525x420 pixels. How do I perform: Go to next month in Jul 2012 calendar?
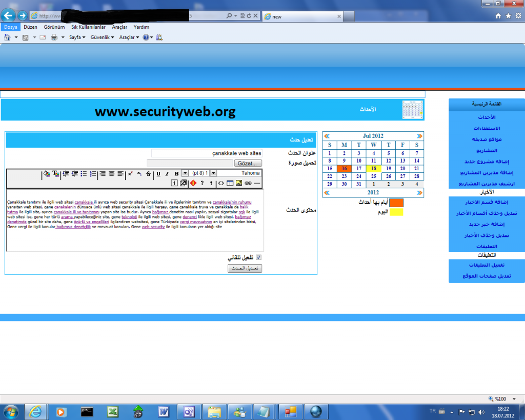[x=419, y=136]
